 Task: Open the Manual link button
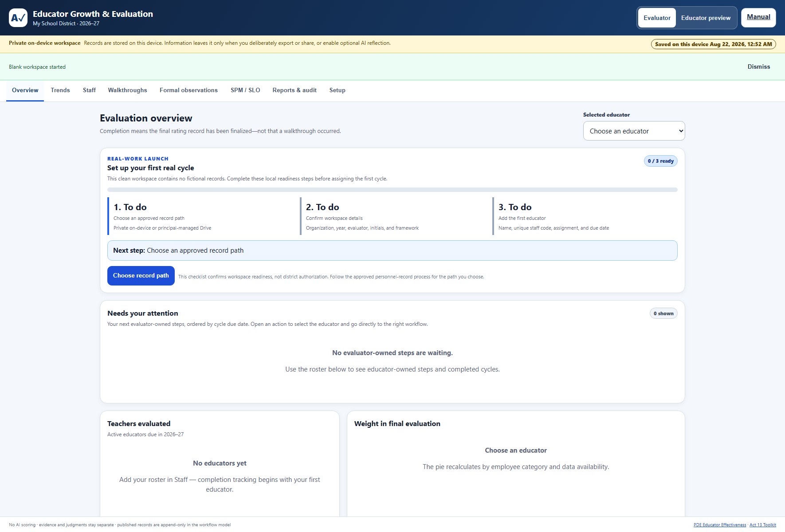pyautogui.click(x=758, y=17)
